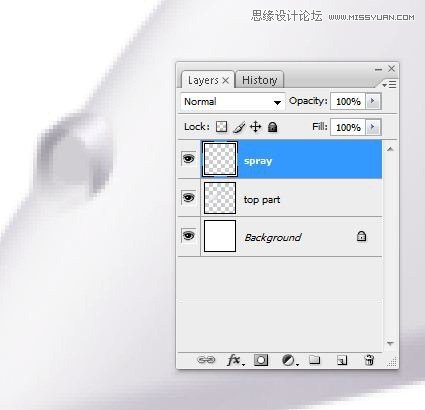Screen dimensions: 425x410
Task: Click the layer list scroll up arrow
Action: [x=390, y=149]
